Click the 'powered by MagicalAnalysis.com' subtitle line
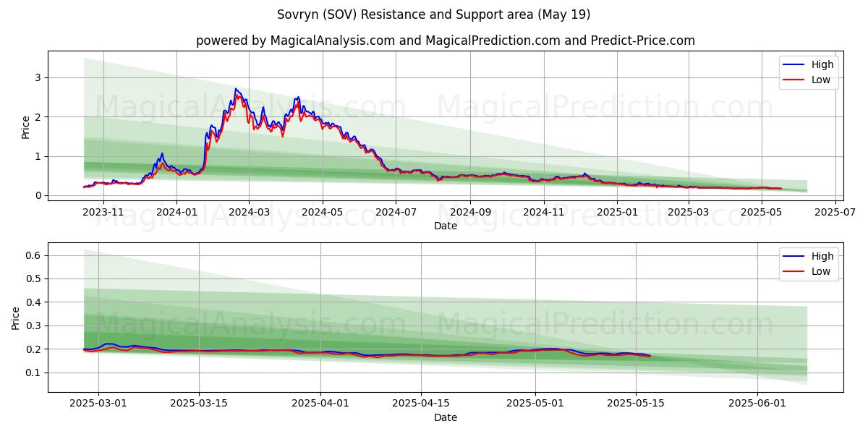The height and width of the screenshot is (434, 868). pyautogui.click(x=446, y=41)
